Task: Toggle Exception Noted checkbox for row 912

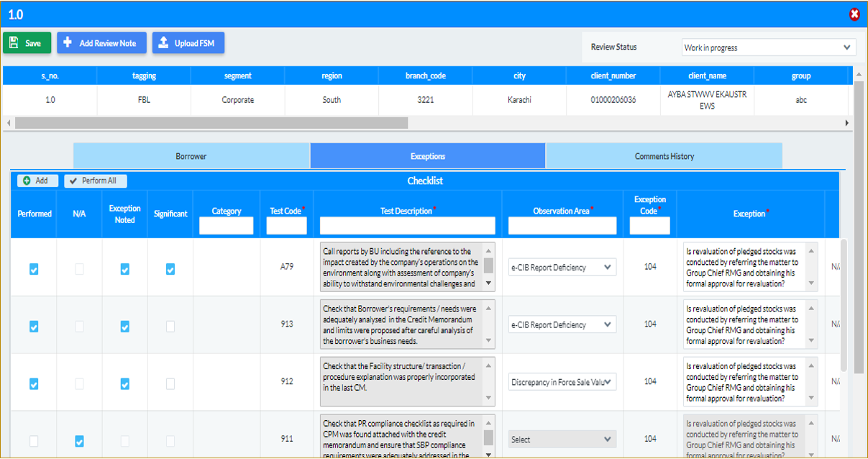Action: [124, 383]
